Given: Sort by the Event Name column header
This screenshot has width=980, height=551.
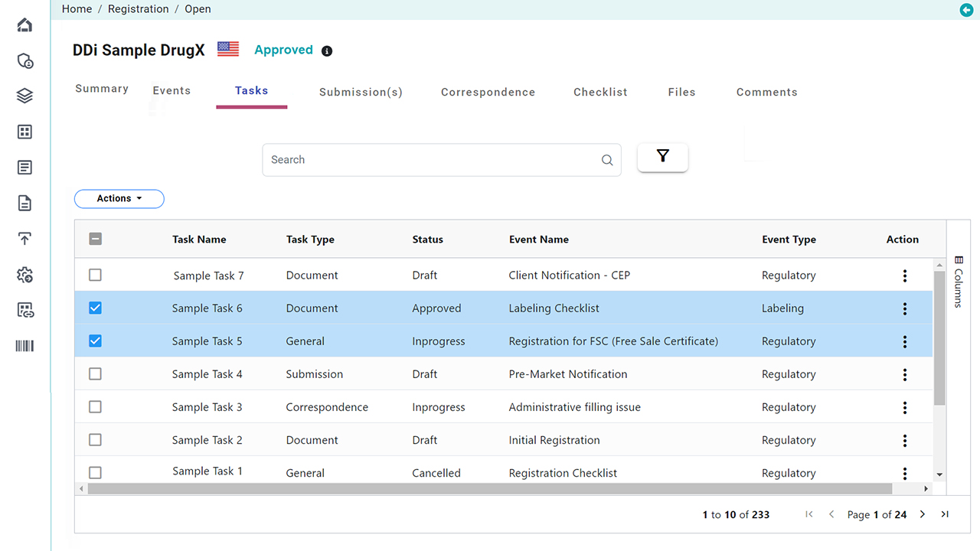Looking at the screenshot, I should point(539,240).
